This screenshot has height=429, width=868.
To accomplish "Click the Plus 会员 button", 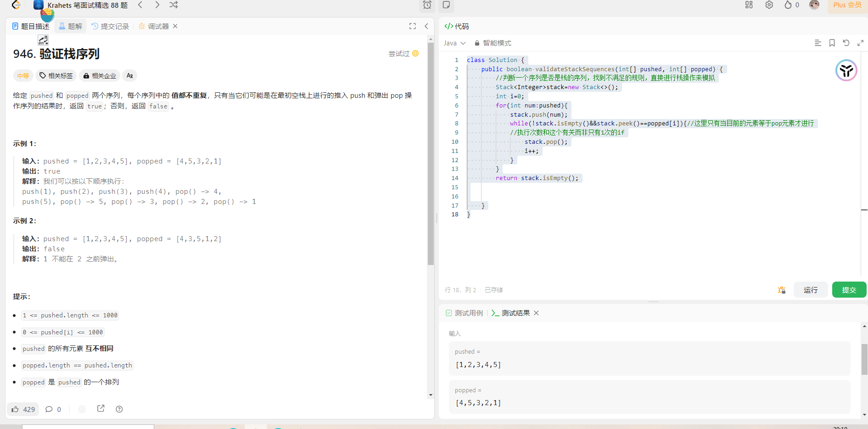I will 847,5.
